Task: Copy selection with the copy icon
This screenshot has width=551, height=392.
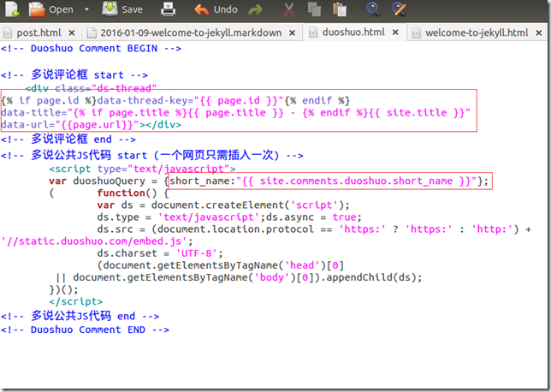Action: pyautogui.click(x=314, y=9)
